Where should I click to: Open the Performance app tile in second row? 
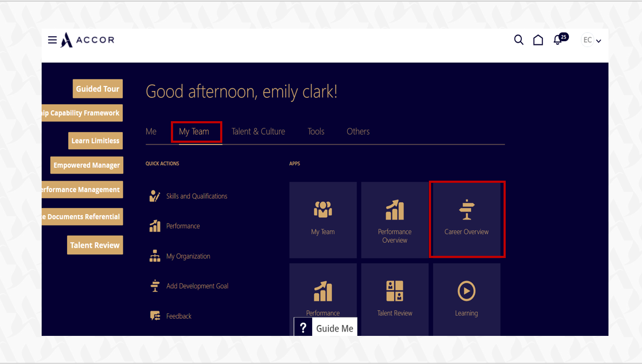click(323, 299)
